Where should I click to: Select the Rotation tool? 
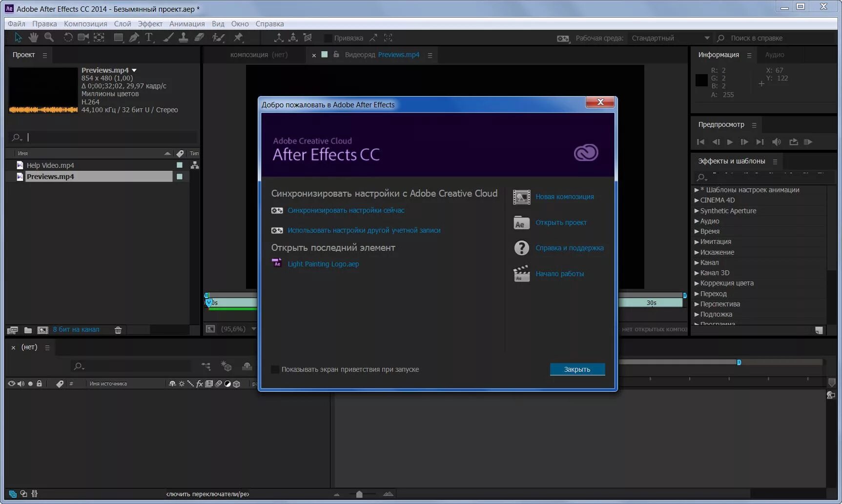pos(68,38)
